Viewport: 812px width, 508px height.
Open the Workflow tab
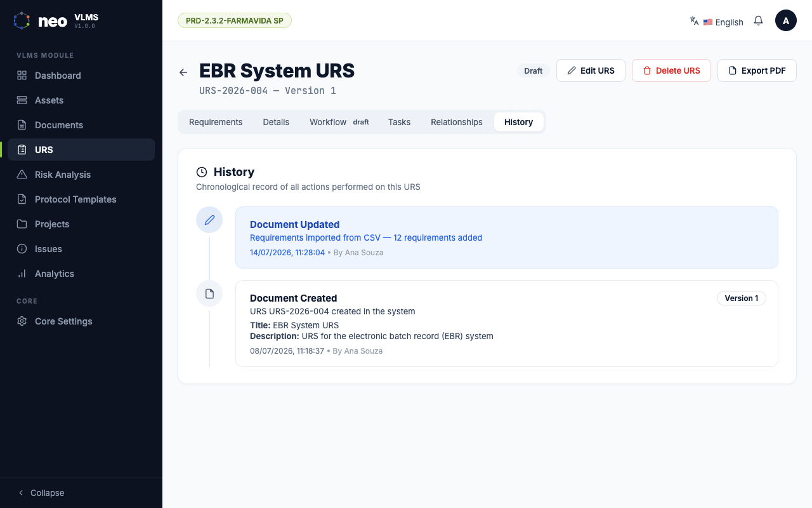tap(339, 122)
